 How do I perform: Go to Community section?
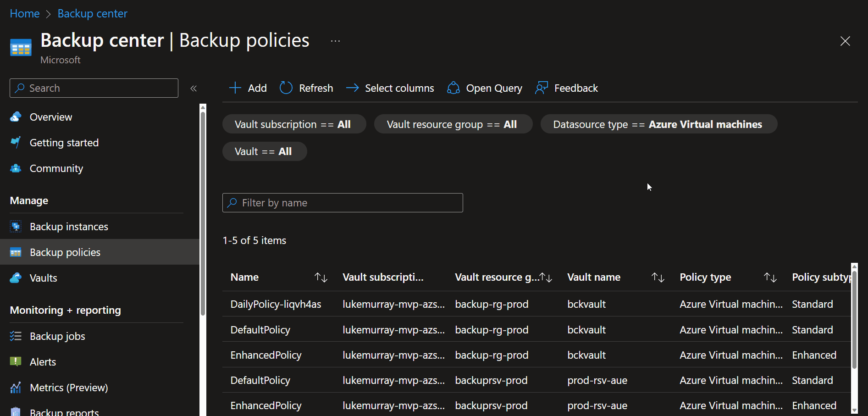(56, 168)
